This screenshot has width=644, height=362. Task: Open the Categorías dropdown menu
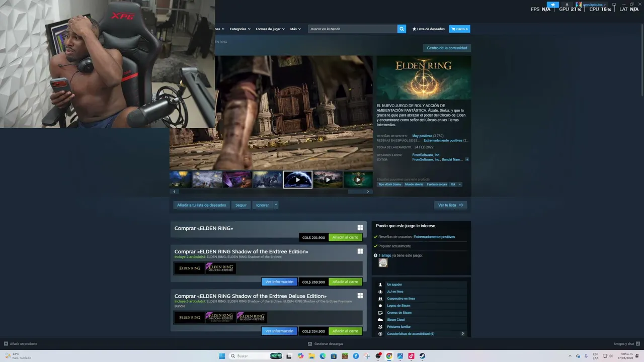pyautogui.click(x=240, y=29)
